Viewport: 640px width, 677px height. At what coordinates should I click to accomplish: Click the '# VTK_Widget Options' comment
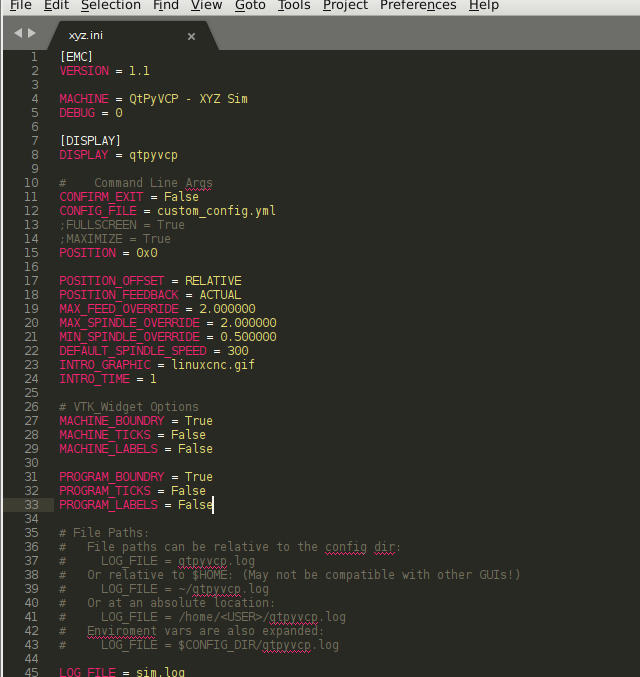pyautogui.click(x=129, y=407)
